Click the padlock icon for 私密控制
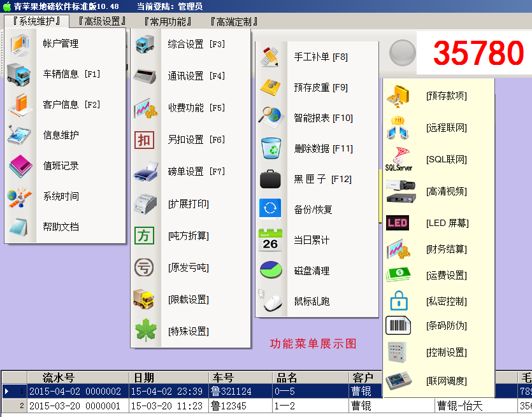Screen dimensions: 532x417 coord(398,300)
